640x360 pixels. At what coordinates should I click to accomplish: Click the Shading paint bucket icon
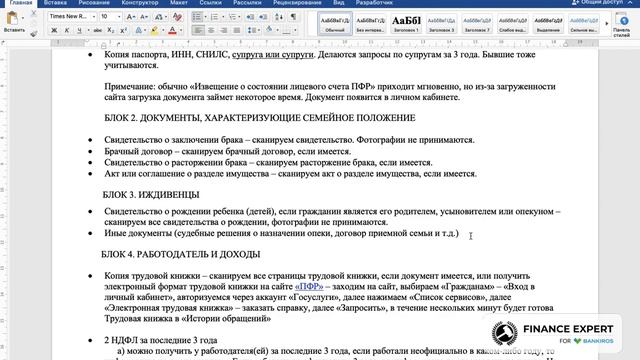click(269, 29)
